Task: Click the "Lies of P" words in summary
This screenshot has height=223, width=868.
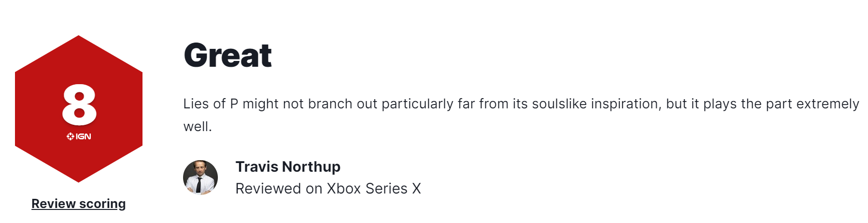Action: click(211, 104)
